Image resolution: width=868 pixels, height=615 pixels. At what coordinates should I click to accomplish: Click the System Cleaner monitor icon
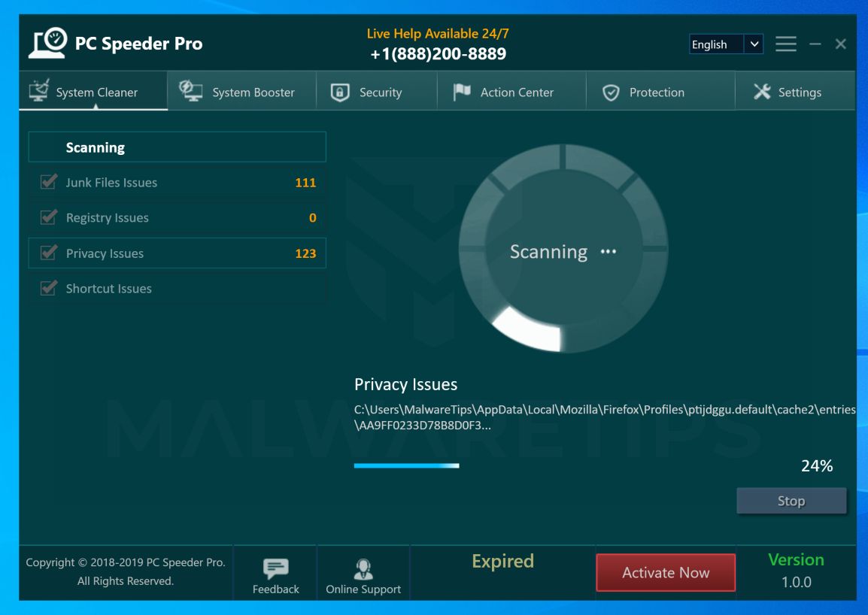click(x=39, y=90)
